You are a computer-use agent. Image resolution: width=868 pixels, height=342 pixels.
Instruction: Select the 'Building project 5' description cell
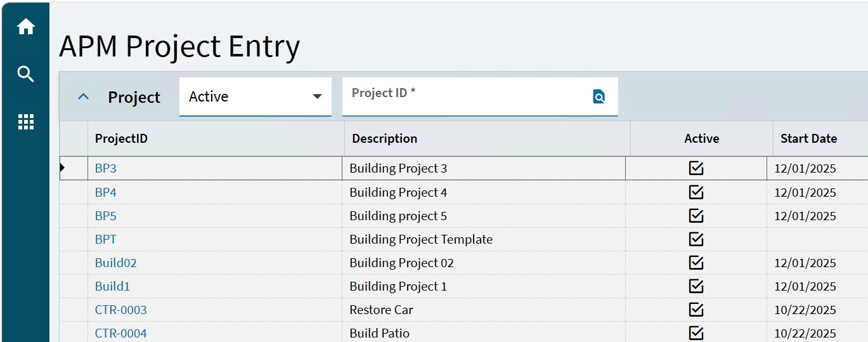[484, 215]
